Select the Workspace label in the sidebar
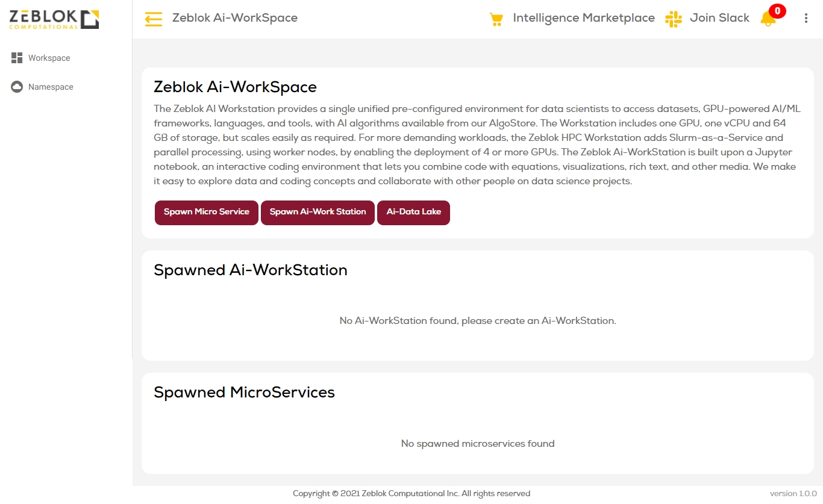 (49, 58)
